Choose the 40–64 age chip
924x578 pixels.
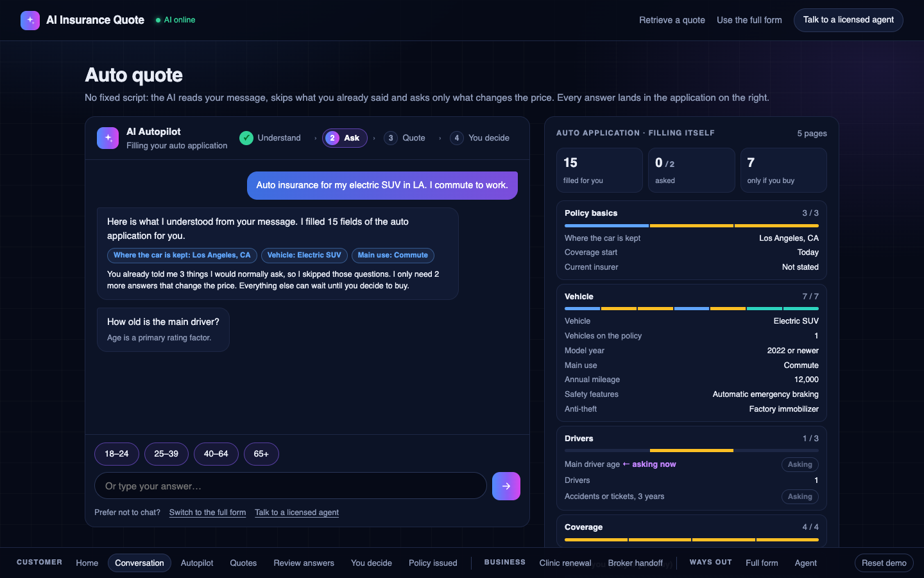coord(216,454)
